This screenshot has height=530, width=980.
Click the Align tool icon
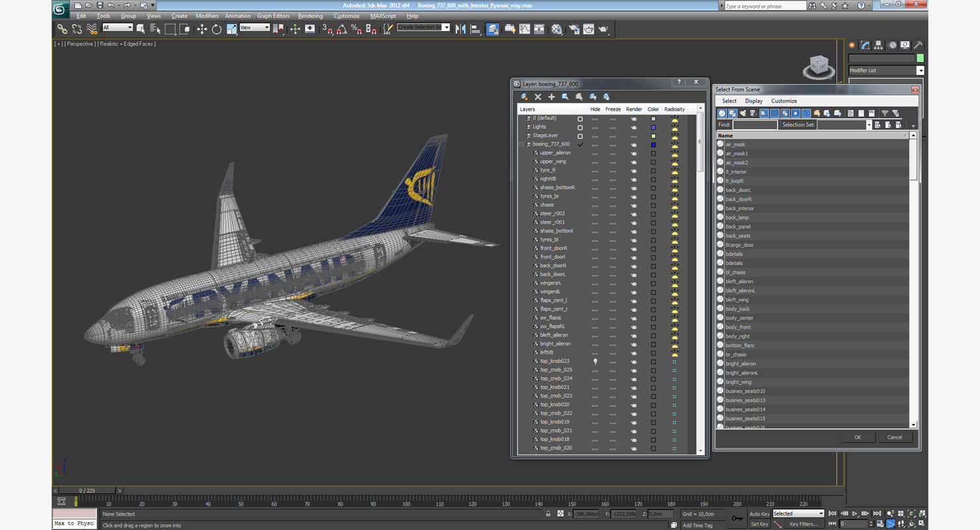[x=475, y=29]
